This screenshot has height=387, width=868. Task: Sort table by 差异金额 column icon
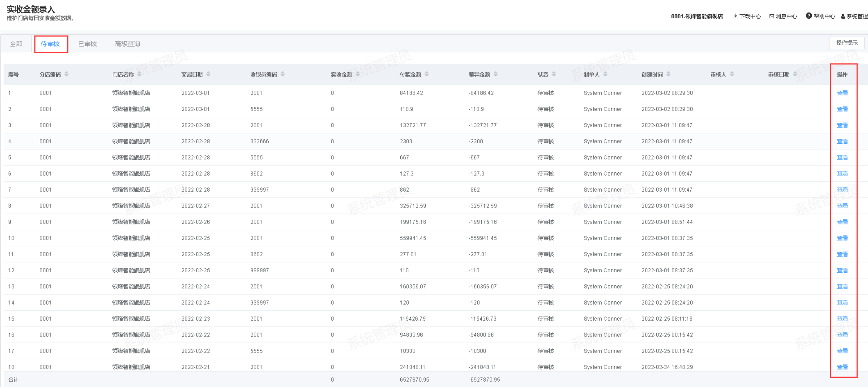click(x=496, y=74)
